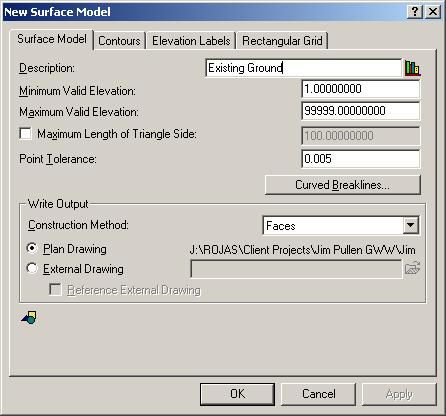Image resolution: width=446 pixels, height=416 pixels.
Task: Select the External Drawing radio button
Action: [x=32, y=268]
